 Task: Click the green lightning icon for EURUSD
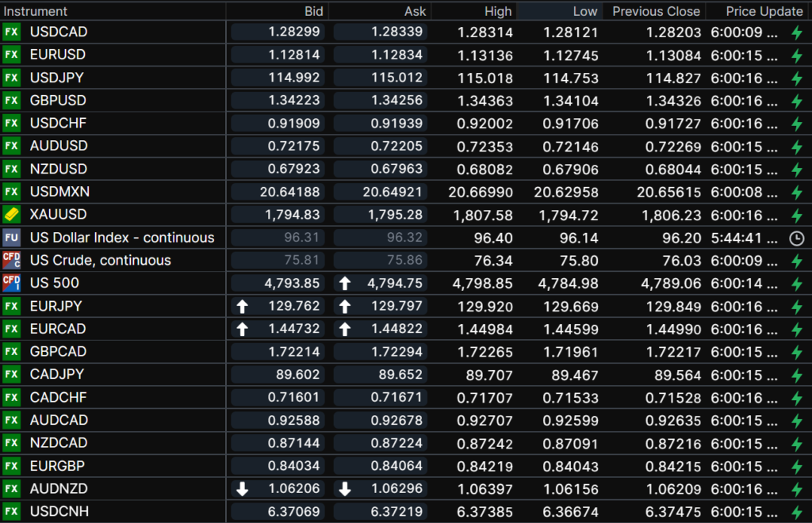[797, 55]
